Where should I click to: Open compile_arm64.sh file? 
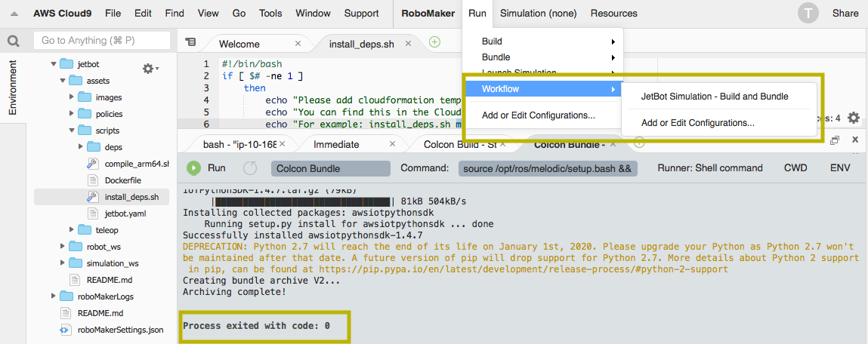point(136,164)
